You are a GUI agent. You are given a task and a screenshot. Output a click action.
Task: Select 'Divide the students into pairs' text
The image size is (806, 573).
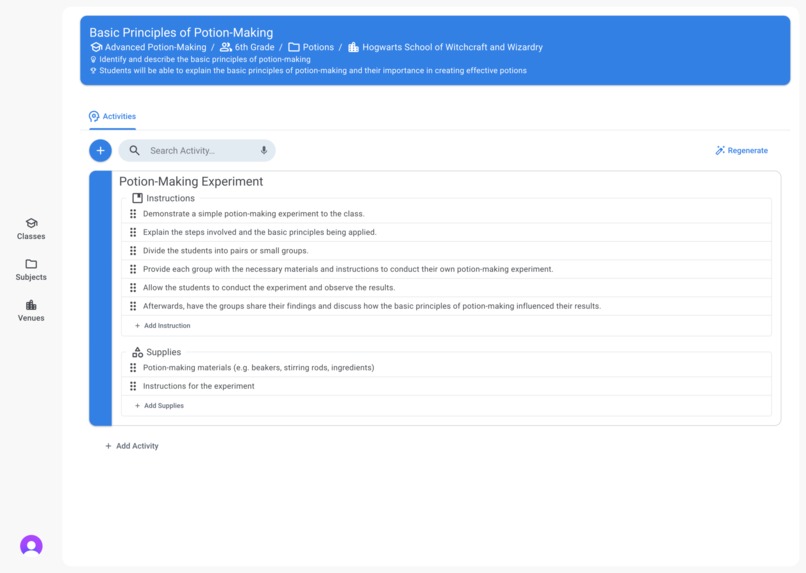coord(226,251)
